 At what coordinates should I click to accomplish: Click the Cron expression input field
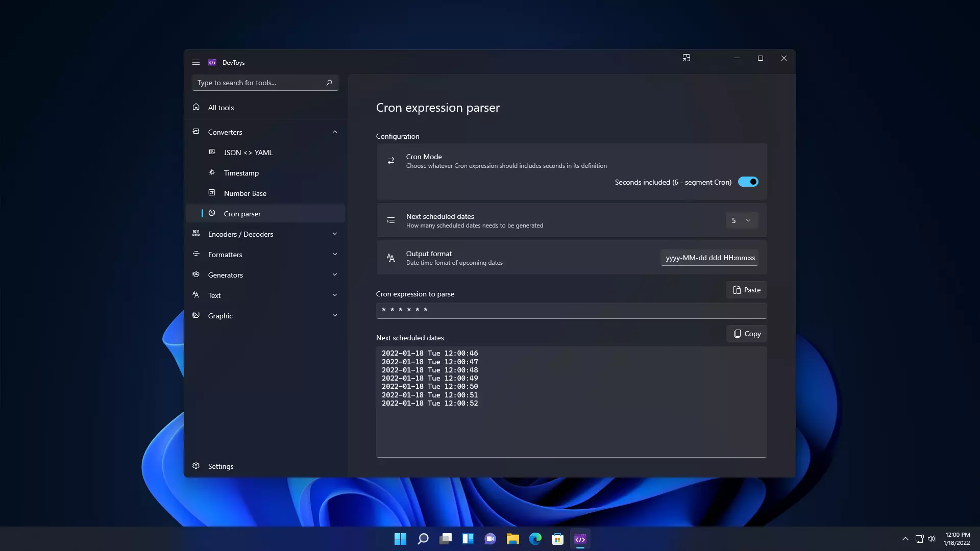click(571, 310)
